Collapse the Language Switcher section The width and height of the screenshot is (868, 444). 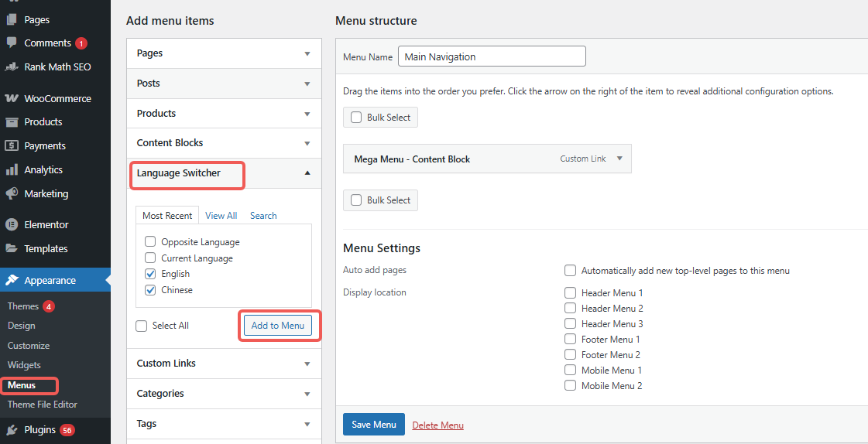(307, 173)
